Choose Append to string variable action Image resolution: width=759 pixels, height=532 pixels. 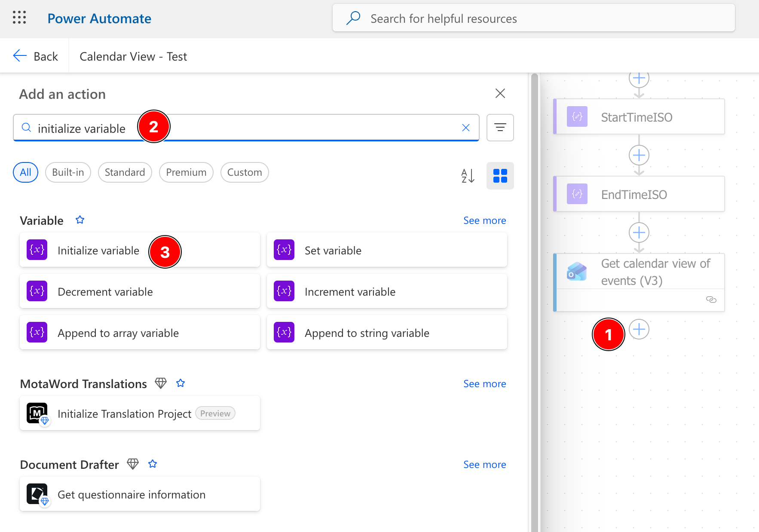tap(387, 333)
